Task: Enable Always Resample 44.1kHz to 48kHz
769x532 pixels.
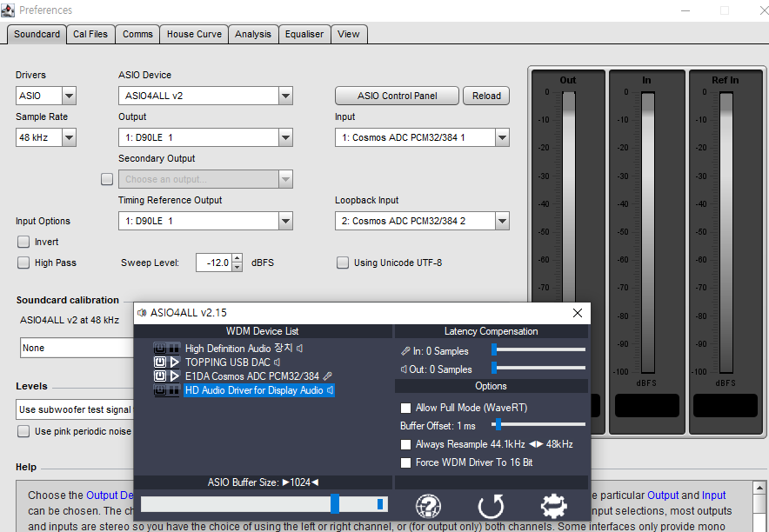Action: (405, 444)
